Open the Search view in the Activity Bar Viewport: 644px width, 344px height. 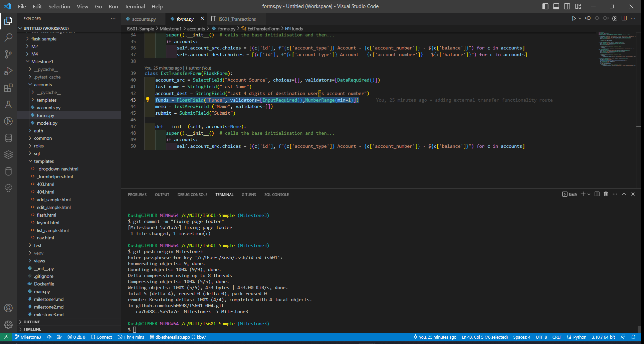tap(8, 37)
